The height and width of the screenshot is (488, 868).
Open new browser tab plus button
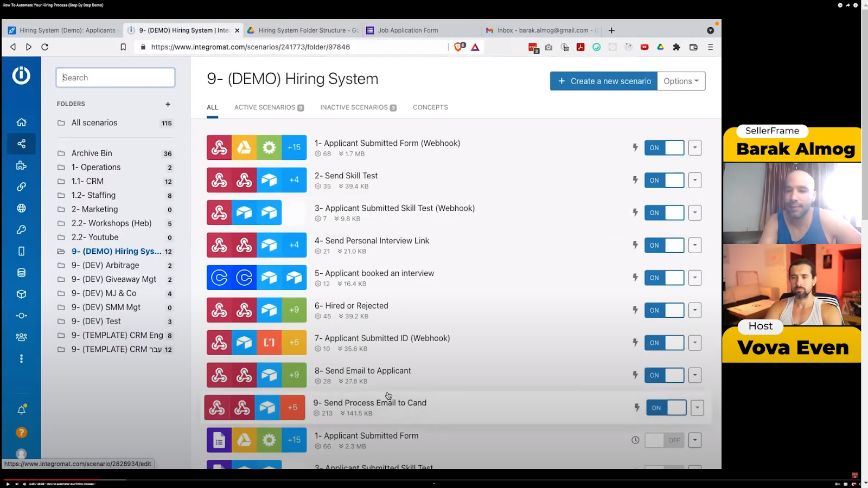[x=611, y=30]
